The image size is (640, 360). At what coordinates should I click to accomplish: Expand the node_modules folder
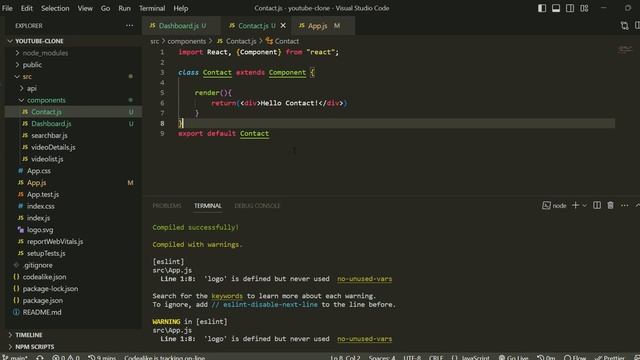coord(45,53)
